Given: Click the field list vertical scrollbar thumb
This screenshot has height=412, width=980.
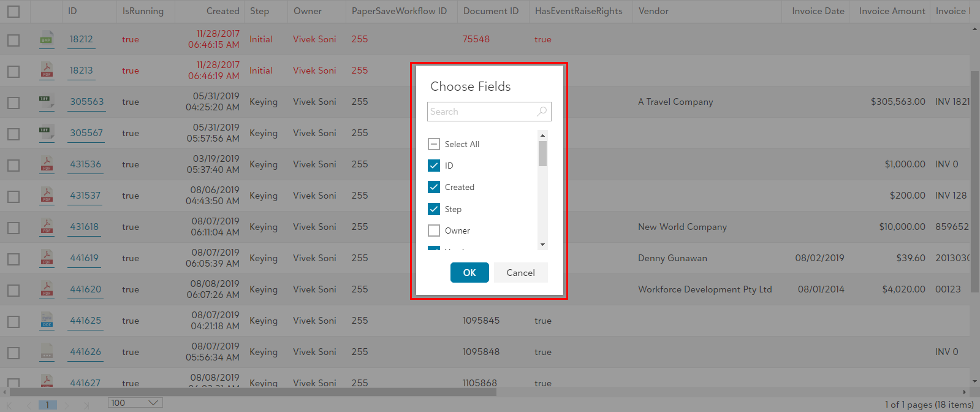Looking at the screenshot, I should click(x=542, y=153).
